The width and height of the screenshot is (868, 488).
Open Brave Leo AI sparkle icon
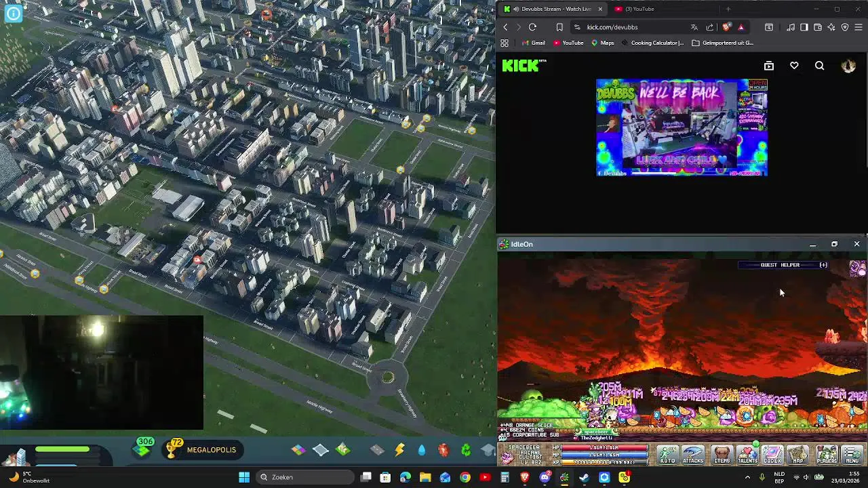831,27
